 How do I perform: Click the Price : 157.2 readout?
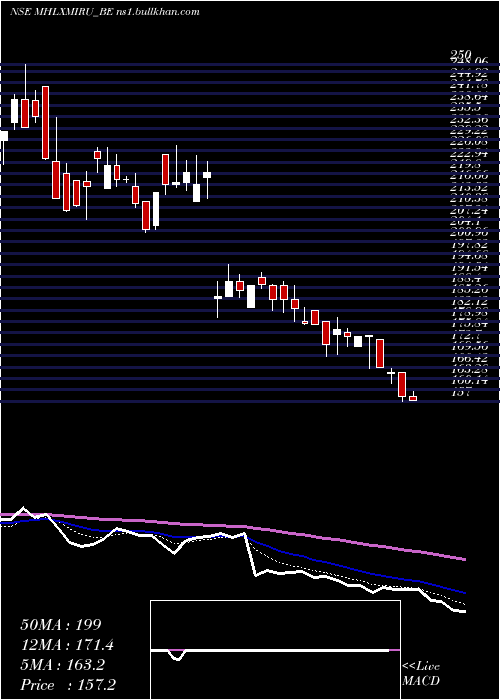pyautogui.click(x=70, y=685)
